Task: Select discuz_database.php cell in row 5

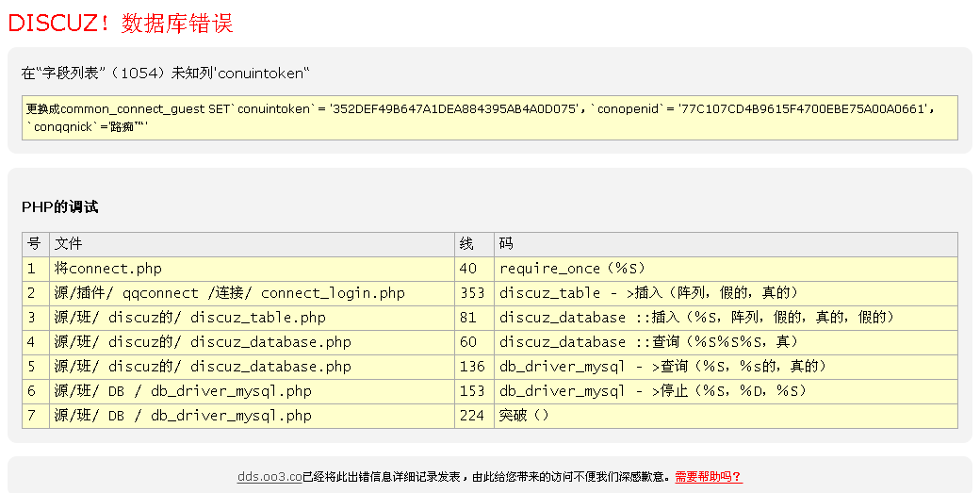Action: pyautogui.click(x=252, y=367)
